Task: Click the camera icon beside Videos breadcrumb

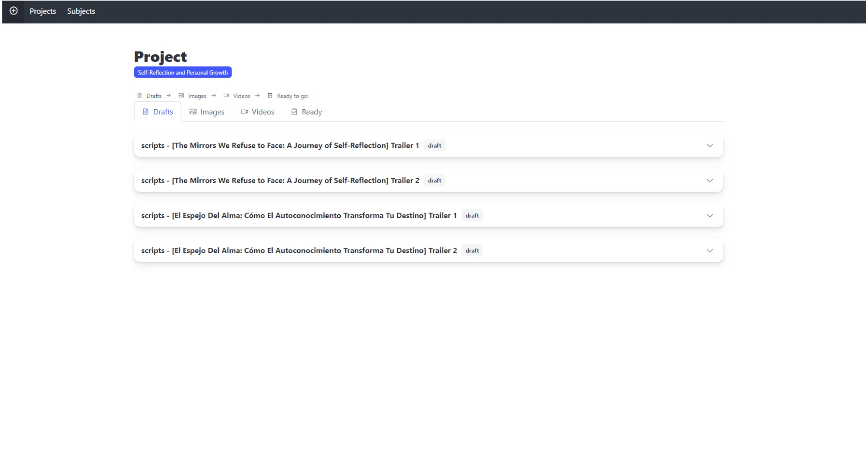Action: (x=226, y=96)
